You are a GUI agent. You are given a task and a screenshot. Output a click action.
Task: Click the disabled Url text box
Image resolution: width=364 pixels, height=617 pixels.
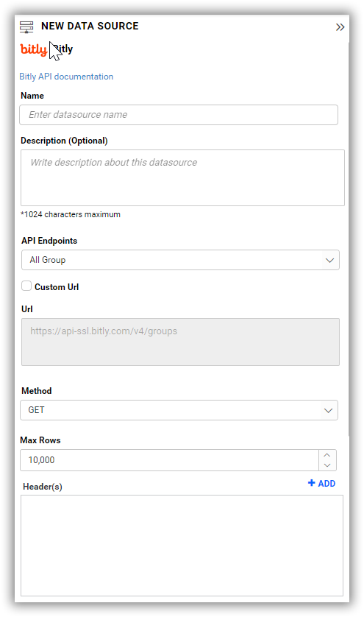click(180, 342)
